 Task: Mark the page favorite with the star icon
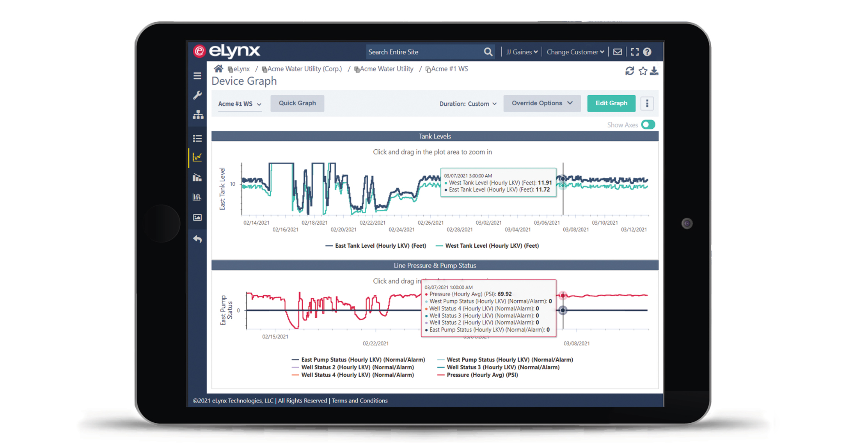(643, 71)
